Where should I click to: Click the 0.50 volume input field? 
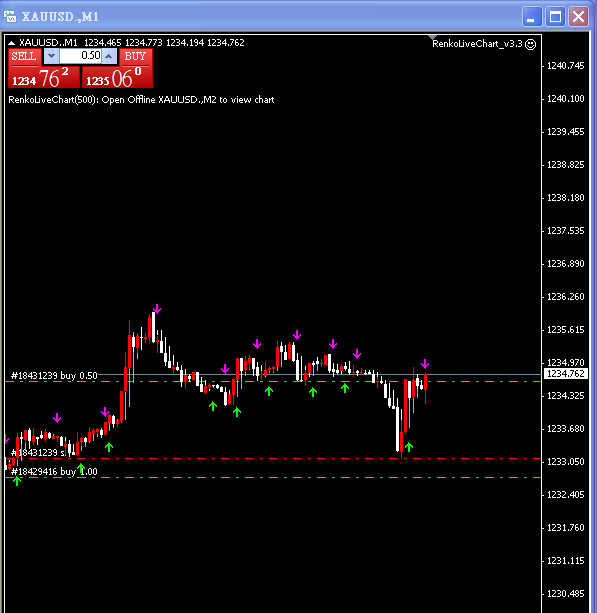80,56
